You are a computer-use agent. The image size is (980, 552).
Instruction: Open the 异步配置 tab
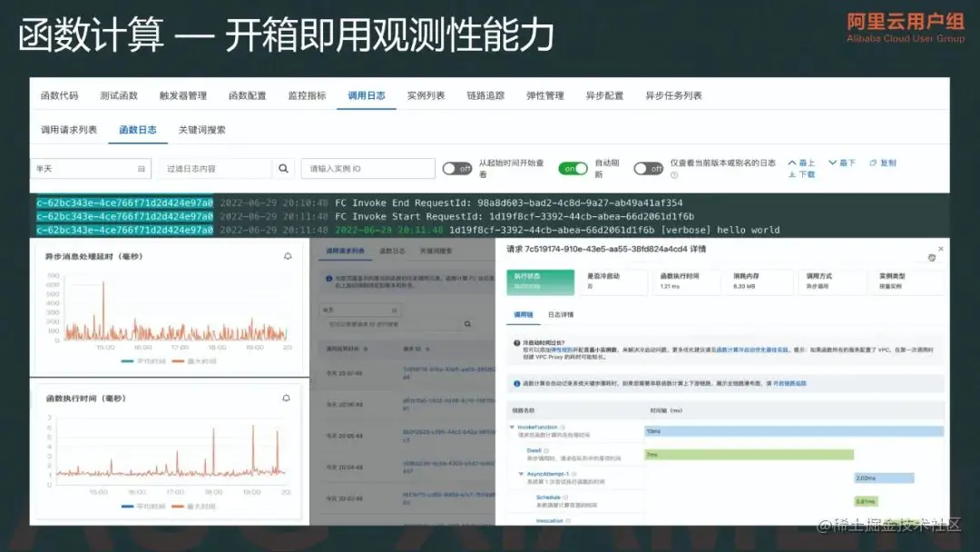pos(604,95)
